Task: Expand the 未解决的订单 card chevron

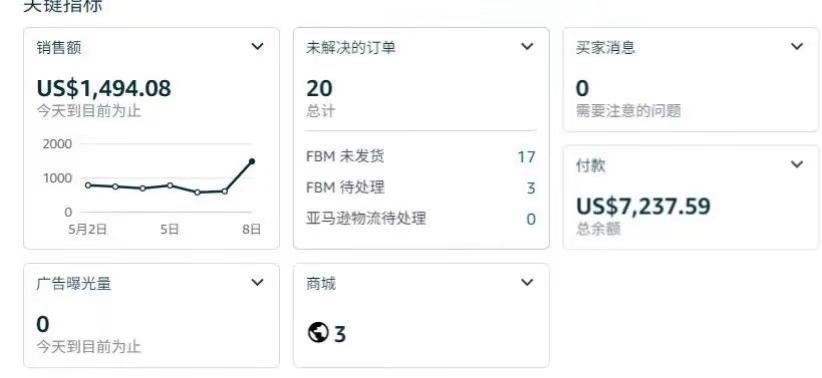Action: click(x=527, y=47)
